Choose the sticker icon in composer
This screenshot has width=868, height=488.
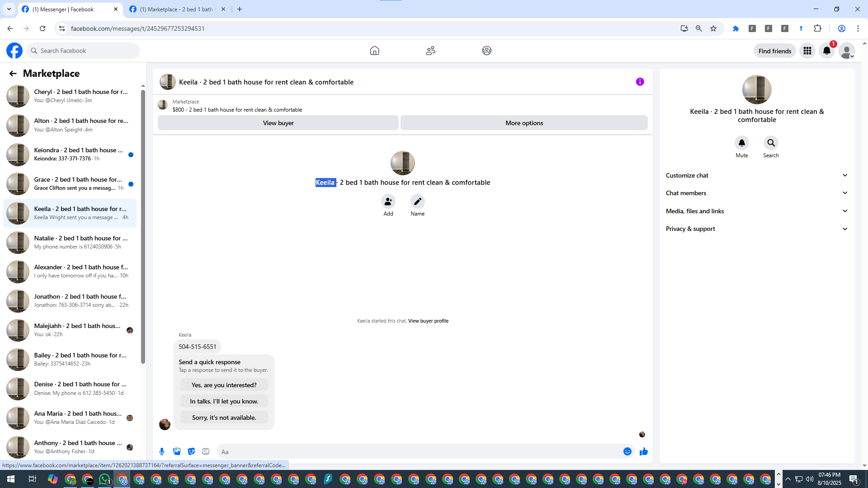[191, 451]
